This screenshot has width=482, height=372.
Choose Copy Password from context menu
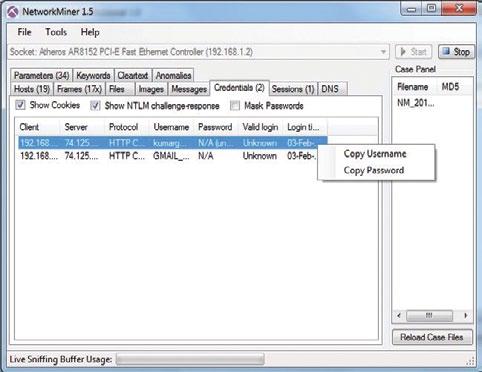374,170
